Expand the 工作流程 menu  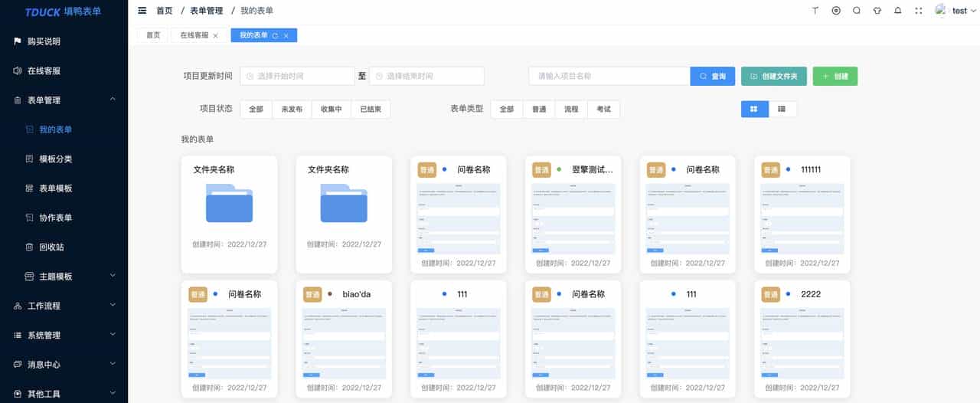click(113, 306)
